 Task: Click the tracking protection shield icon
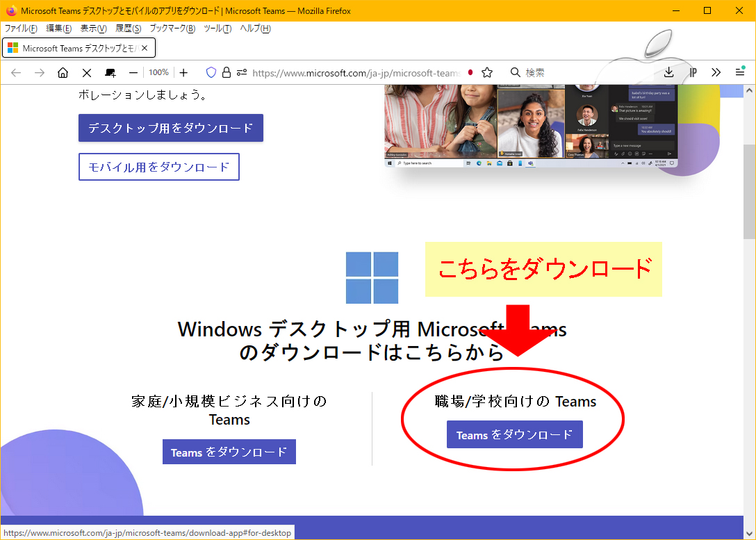click(211, 72)
